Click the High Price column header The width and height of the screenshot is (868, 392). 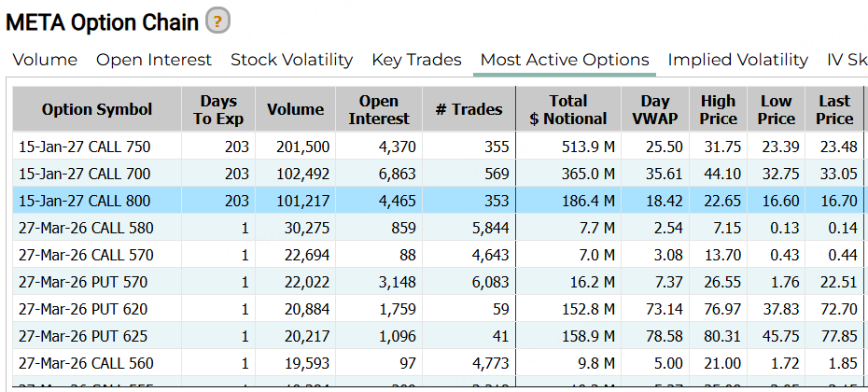[x=718, y=110]
